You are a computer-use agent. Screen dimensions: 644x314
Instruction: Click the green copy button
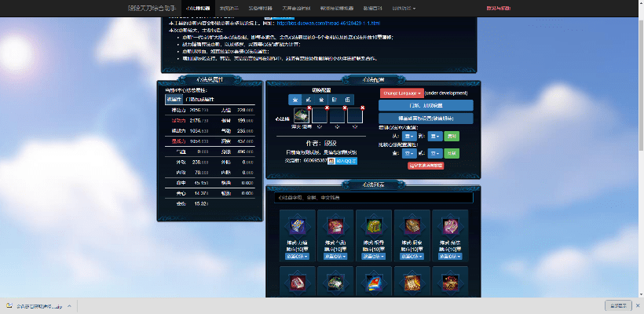tap(452, 136)
